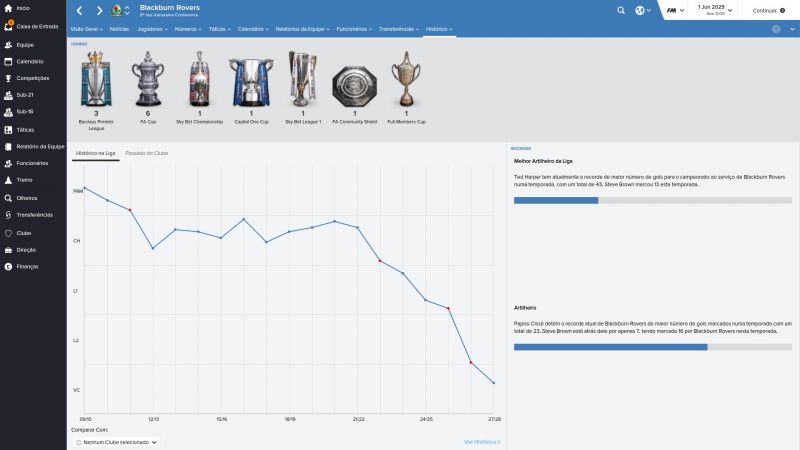Switch to the Passado do Clube tab
The height and width of the screenshot is (450, 800).
(x=146, y=153)
